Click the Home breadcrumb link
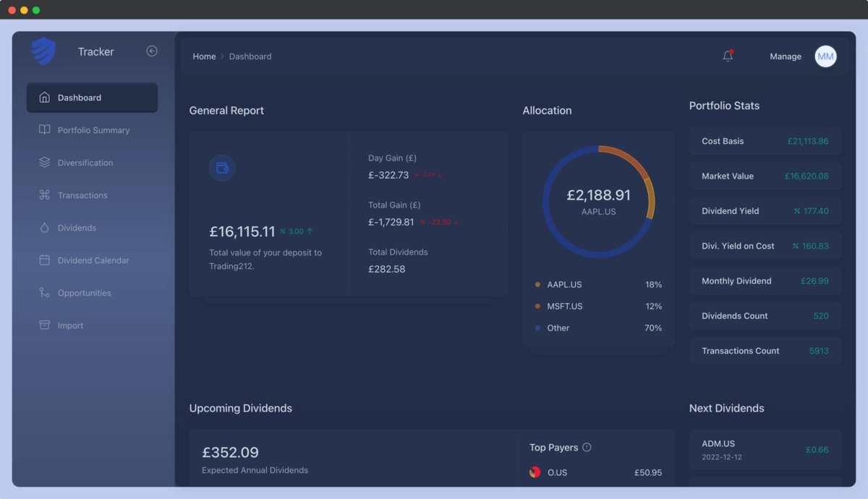The width and height of the screenshot is (868, 499). pos(204,56)
